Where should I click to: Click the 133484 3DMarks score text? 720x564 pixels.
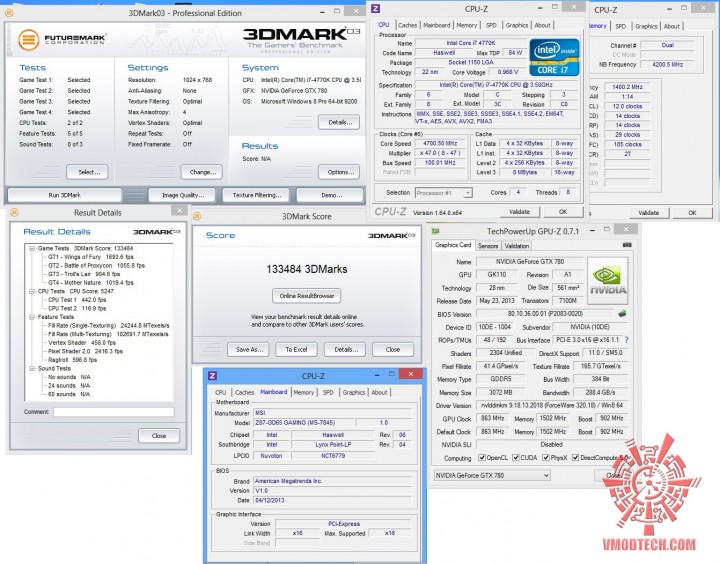307,269
